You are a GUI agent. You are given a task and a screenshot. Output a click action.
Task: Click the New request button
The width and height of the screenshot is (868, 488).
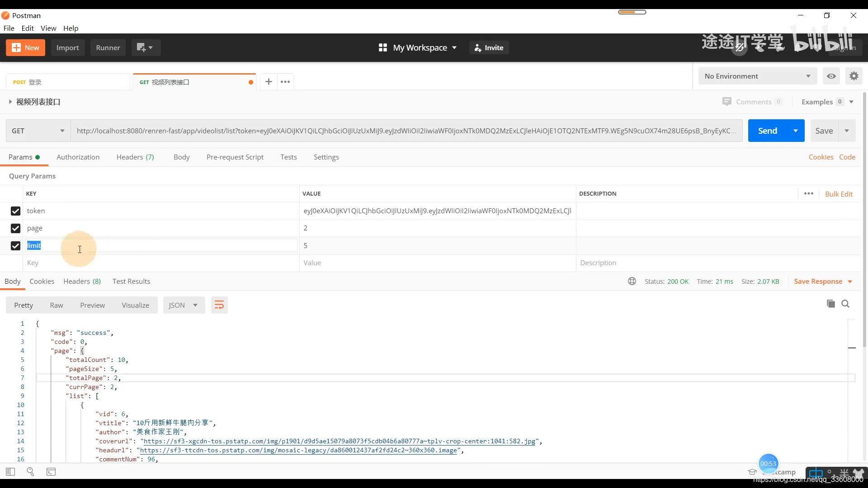pyautogui.click(x=25, y=47)
